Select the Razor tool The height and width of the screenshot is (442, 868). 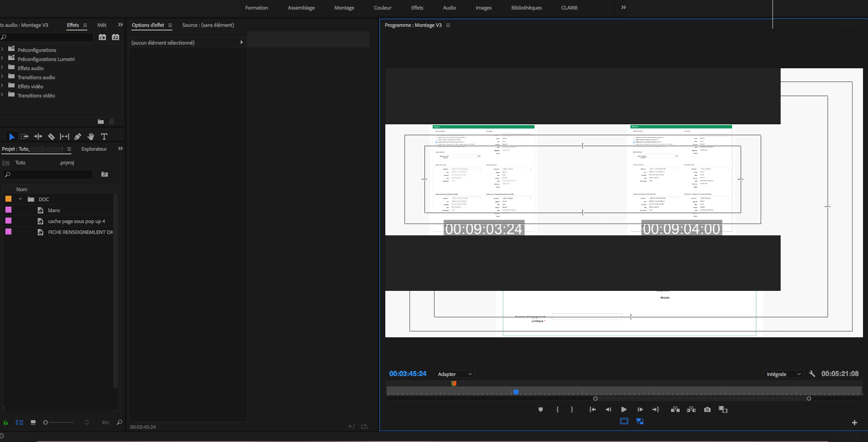point(51,137)
